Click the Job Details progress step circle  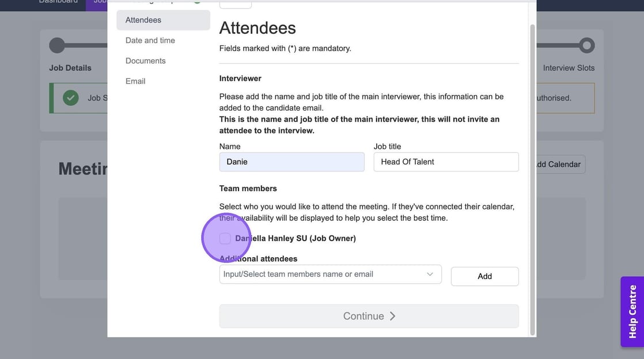[x=57, y=45]
